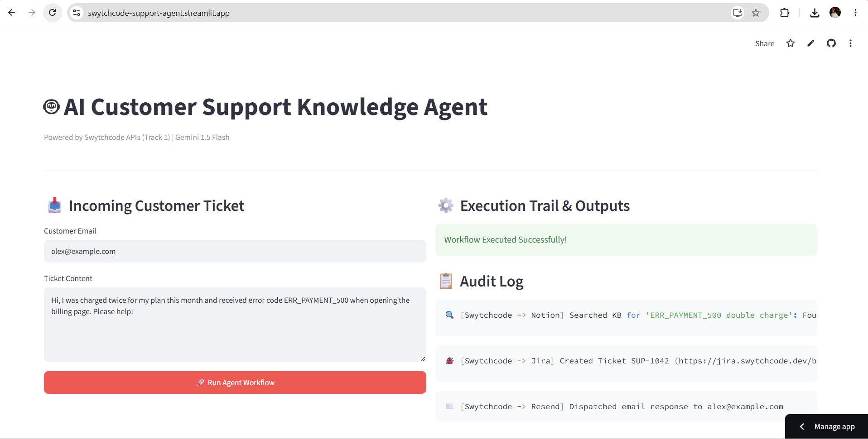Open the Streamlit app options menu
The height and width of the screenshot is (439, 868).
click(850, 43)
